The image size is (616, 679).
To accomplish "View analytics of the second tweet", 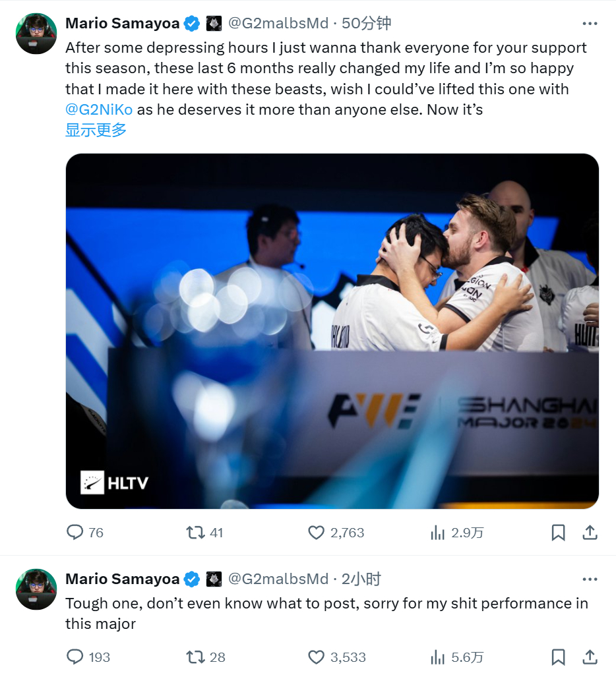I will click(x=438, y=657).
